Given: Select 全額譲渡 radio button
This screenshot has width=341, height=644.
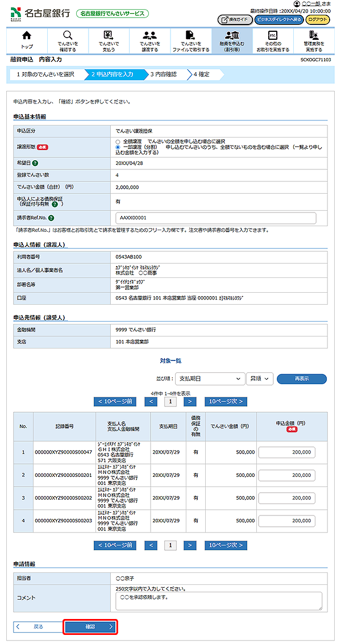Looking at the screenshot, I should (x=118, y=140).
